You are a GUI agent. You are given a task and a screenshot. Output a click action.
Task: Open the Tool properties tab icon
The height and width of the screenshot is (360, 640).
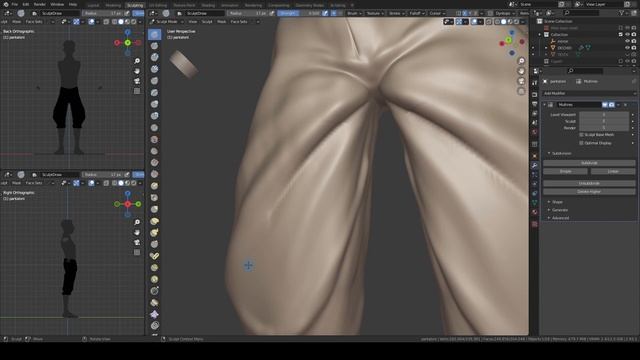535,83
